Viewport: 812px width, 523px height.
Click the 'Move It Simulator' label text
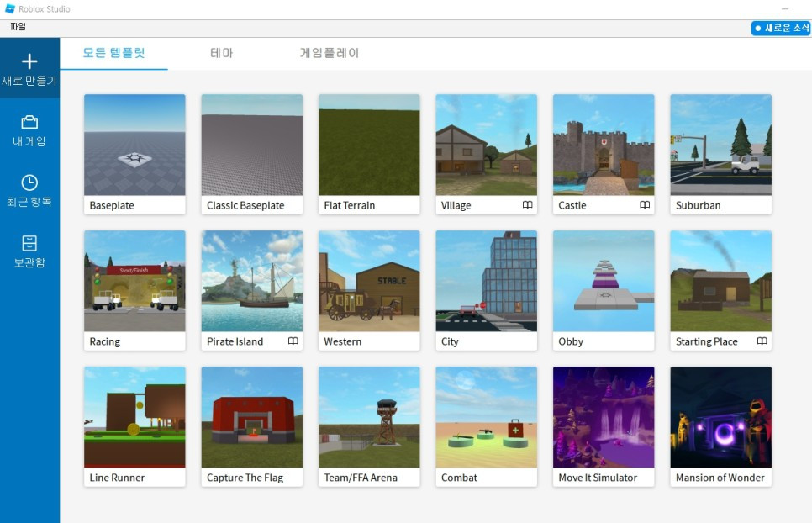tap(598, 478)
